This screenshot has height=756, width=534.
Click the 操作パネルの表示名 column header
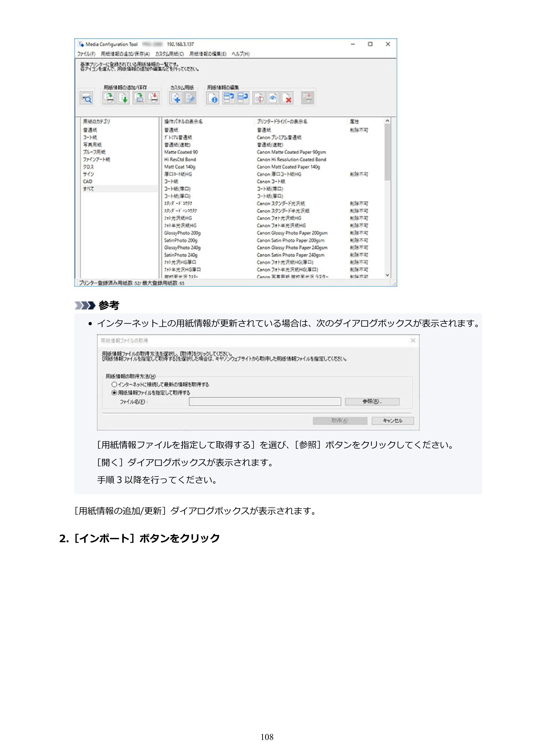pos(183,122)
